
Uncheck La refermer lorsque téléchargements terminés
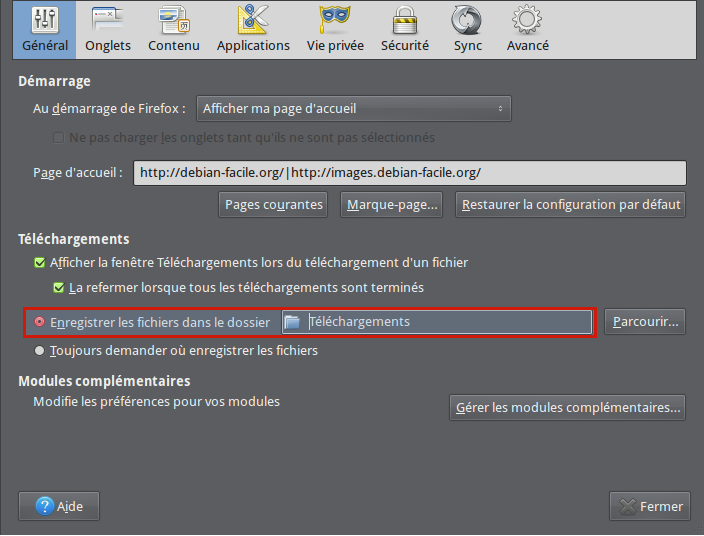point(59,288)
